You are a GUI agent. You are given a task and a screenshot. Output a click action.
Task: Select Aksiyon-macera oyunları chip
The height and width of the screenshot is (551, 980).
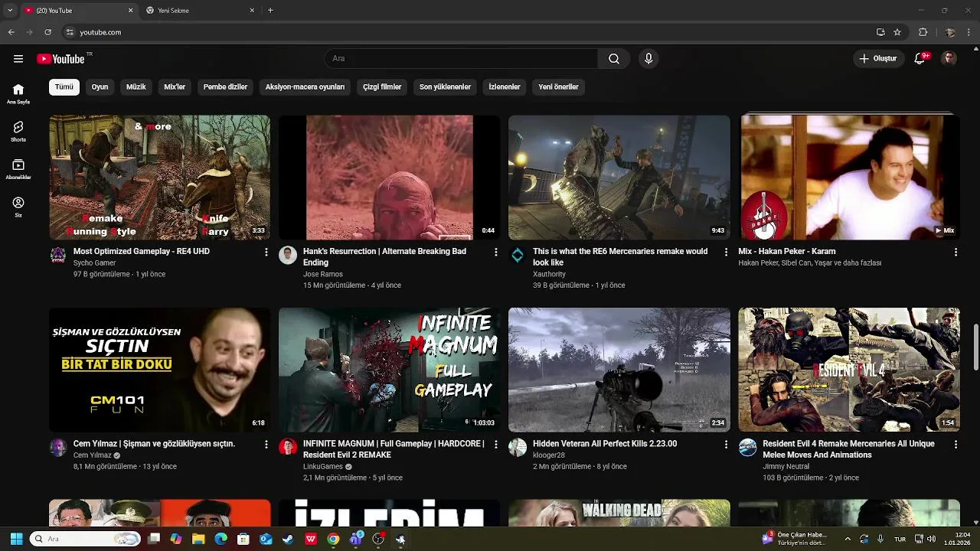pos(305,87)
